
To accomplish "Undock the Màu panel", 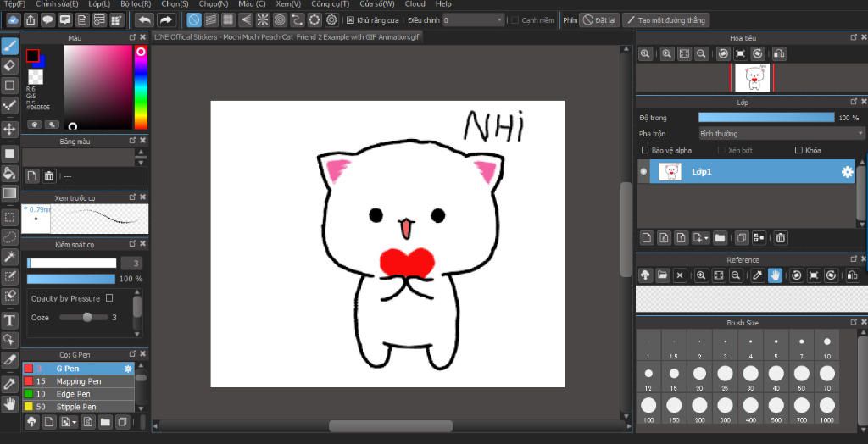I will [x=132, y=38].
